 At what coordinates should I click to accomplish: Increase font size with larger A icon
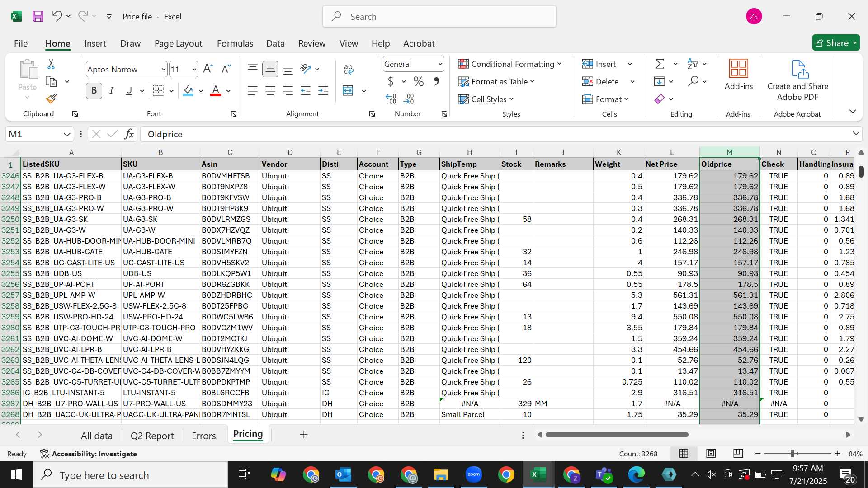(x=208, y=69)
